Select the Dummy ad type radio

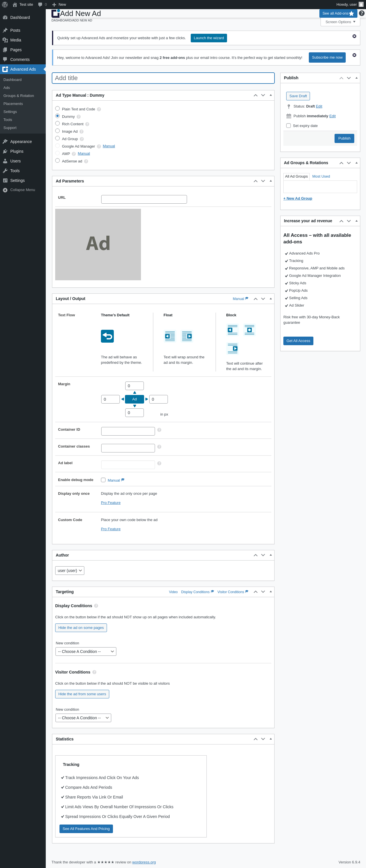tap(57, 116)
